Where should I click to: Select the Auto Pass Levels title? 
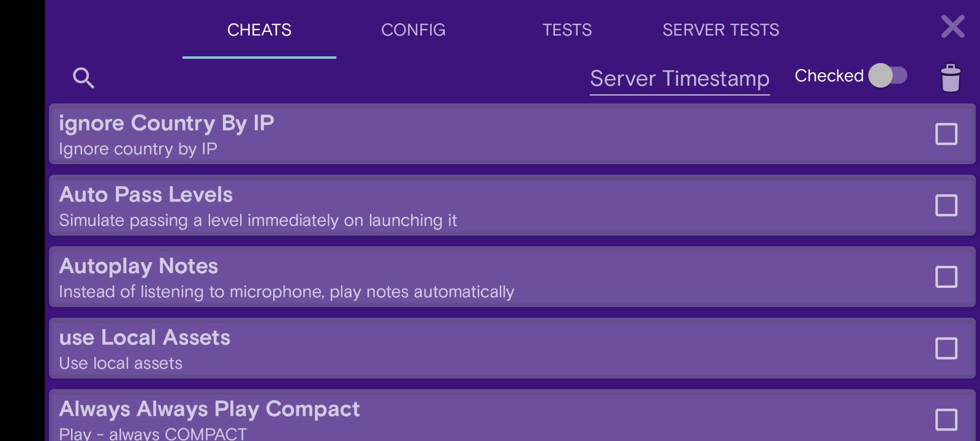point(146,195)
